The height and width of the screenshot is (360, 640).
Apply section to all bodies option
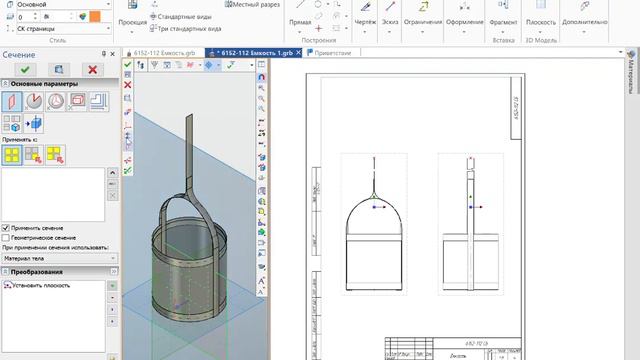pyautogui.click(x=12, y=155)
